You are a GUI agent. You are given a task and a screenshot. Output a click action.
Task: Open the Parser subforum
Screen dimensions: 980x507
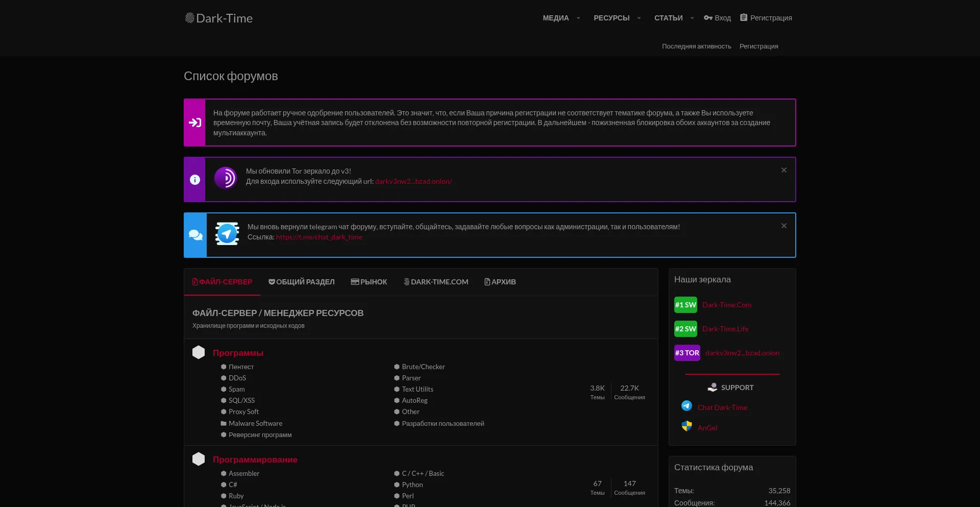(x=411, y=378)
